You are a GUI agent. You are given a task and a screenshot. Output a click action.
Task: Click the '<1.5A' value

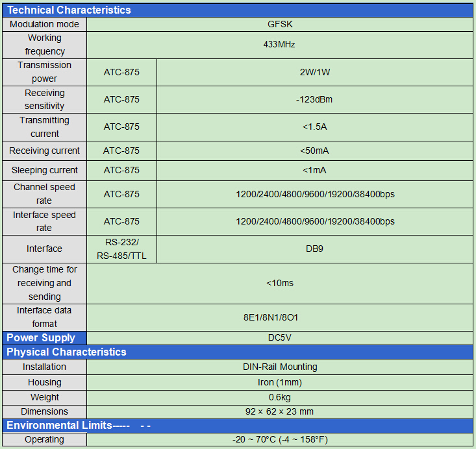315,127
